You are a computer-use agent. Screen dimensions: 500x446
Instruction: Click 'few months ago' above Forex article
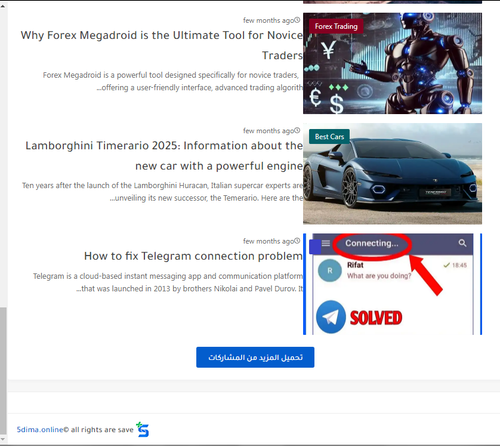[x=268, y=20]
